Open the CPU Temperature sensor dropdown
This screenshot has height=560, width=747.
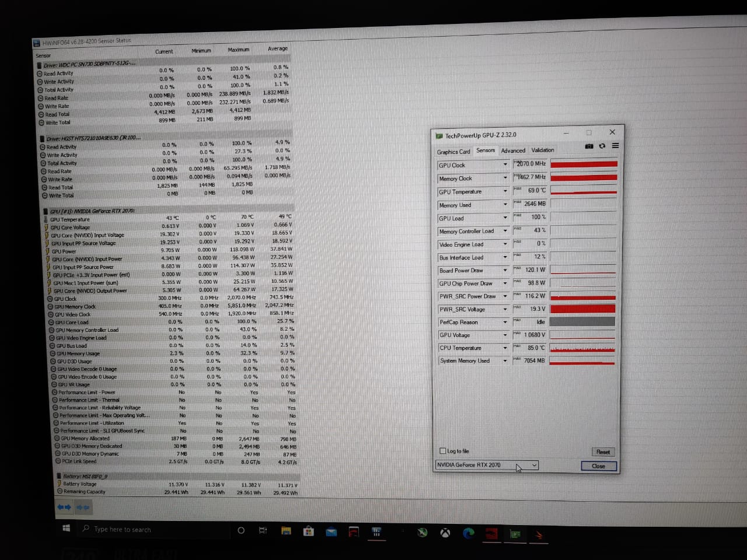pos(505,348)
